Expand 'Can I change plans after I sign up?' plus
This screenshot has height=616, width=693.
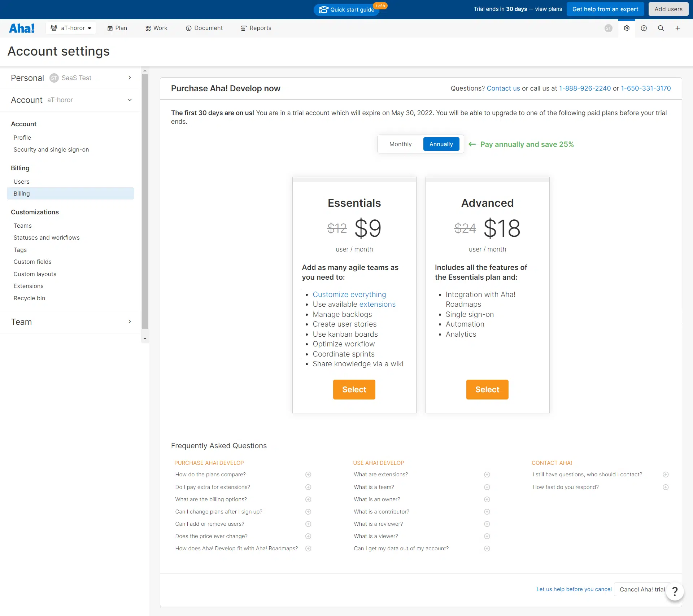point(308,512)
